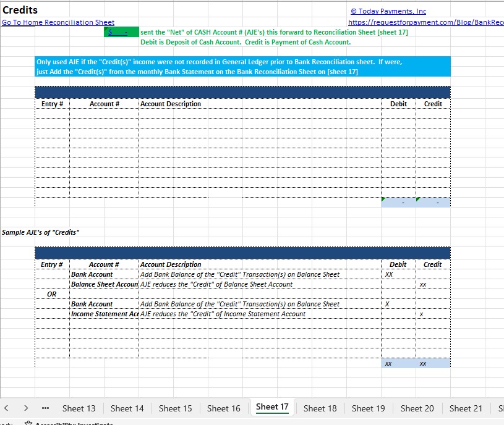The width and height of the screenshot is (504, 425).
Task: Switch to Sheet 15 tab
Action: click(175, 408)
